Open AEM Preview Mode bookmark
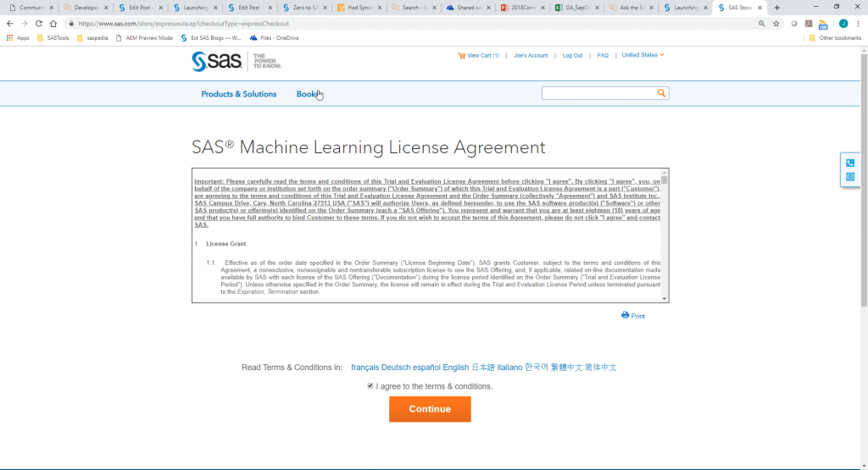 (x=144, y=38)
